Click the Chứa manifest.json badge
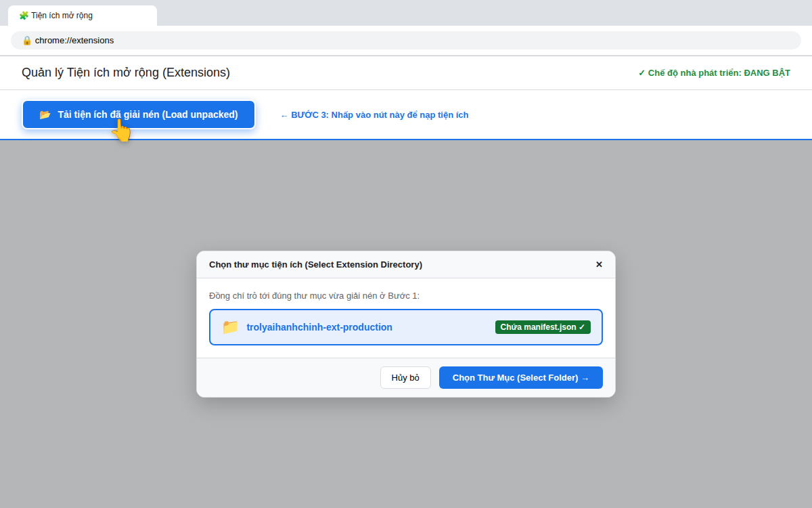The image size is (812, 508). [x=543, y=327]
